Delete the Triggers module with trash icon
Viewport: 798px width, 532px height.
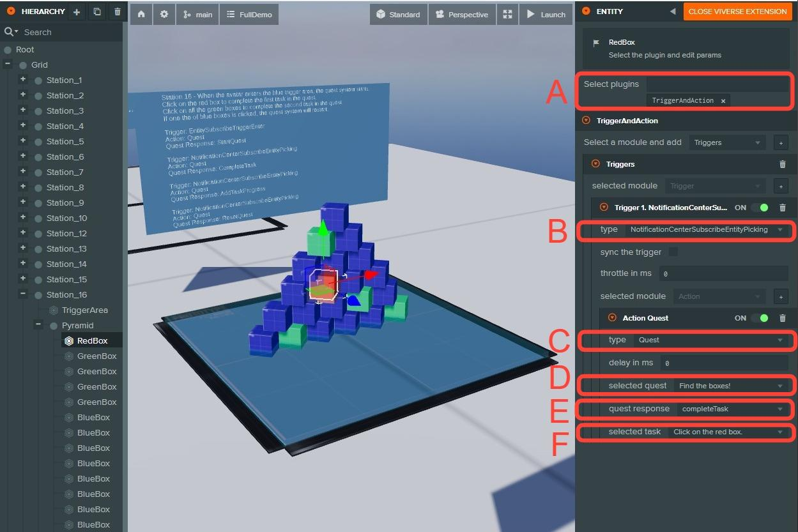783,164
